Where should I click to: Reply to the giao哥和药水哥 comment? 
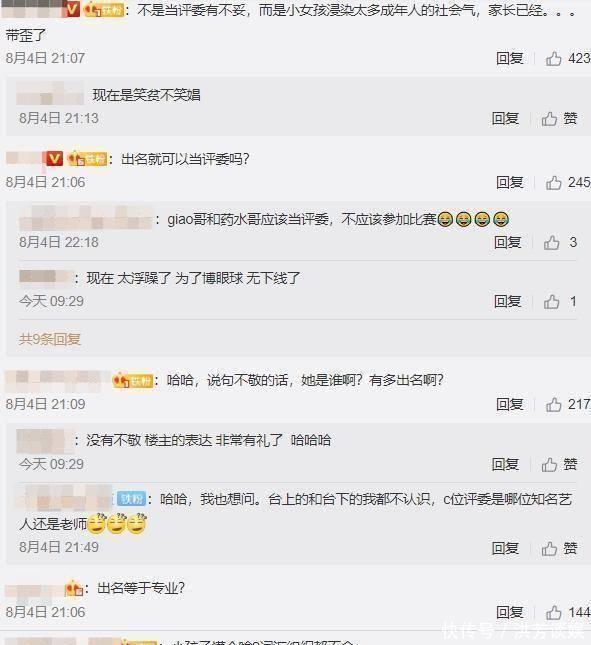pos(508,242)
